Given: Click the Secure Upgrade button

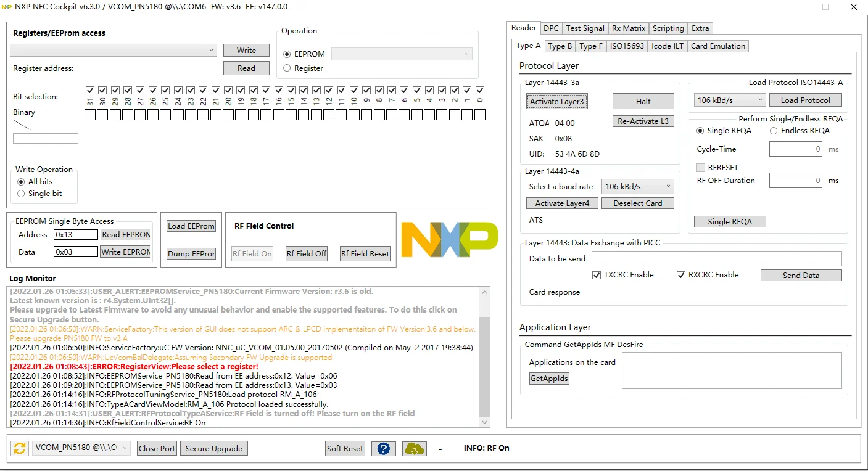Looking at the screenshot, I should [x=214, y=448].
